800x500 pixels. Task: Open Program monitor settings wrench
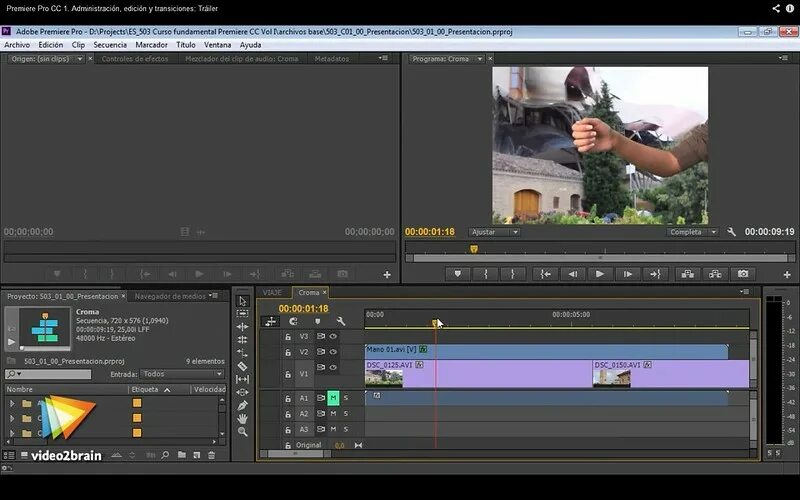coord(732,232)
